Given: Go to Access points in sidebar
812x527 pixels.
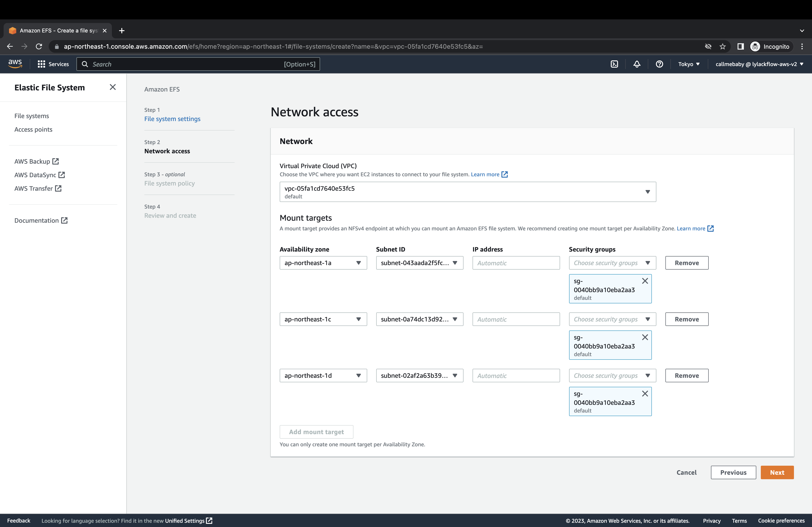Looking at the screenshot, I should click(x=33, y=130).
